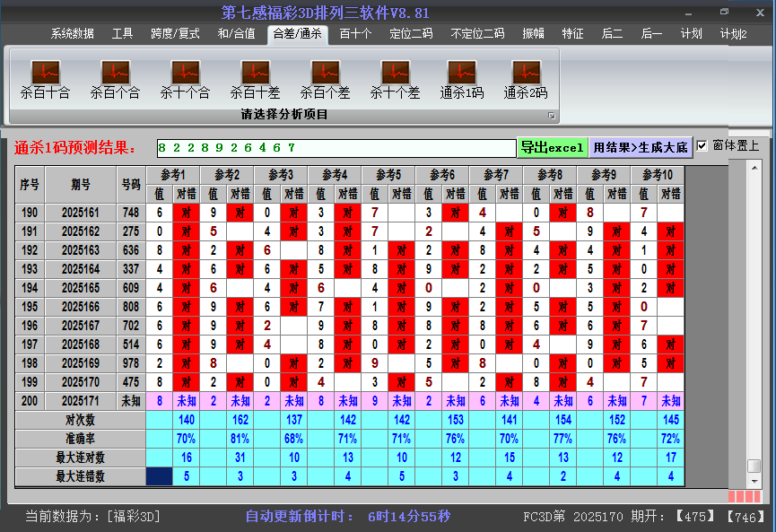Click the 自动更新倒计时 countdown text
Screen dimensions: 776x532
pyautogui.click(x=348, y=517)
